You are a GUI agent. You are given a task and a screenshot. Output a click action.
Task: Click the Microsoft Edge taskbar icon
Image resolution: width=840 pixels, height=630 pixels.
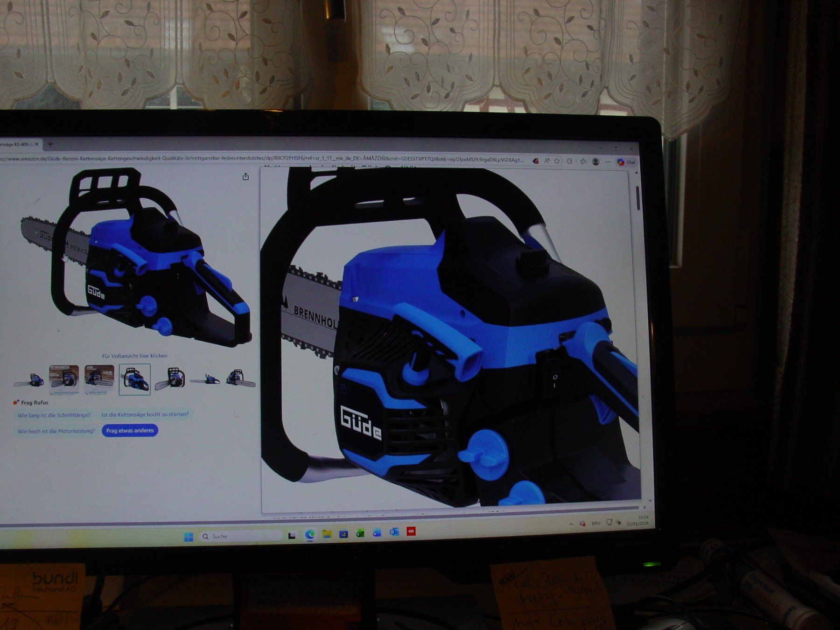coord(309,535)
